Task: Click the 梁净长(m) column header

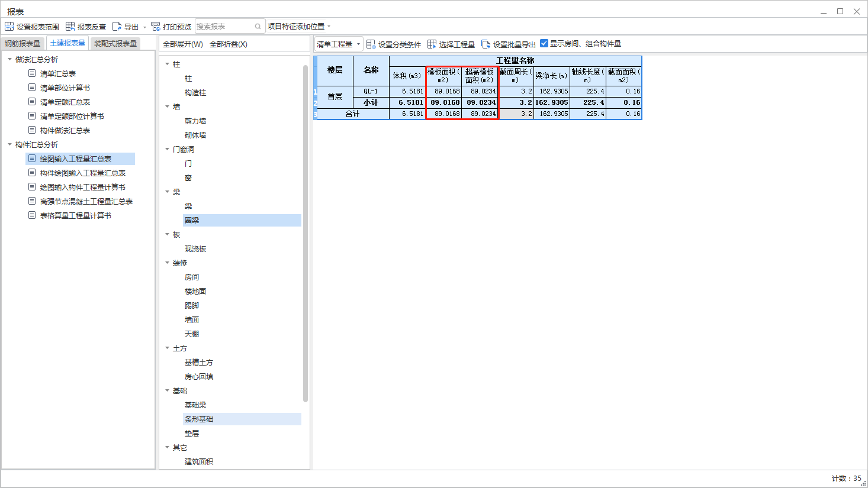Action: pyautogui.click(x=552, y=76)
